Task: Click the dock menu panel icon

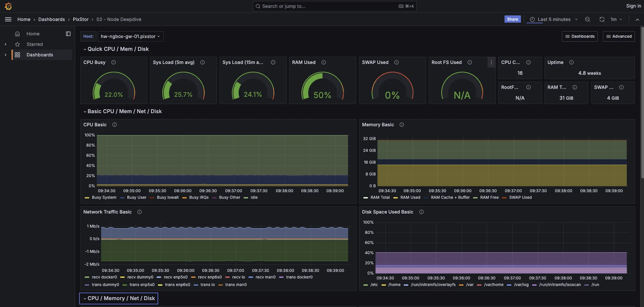Action: tap(68, 34)
